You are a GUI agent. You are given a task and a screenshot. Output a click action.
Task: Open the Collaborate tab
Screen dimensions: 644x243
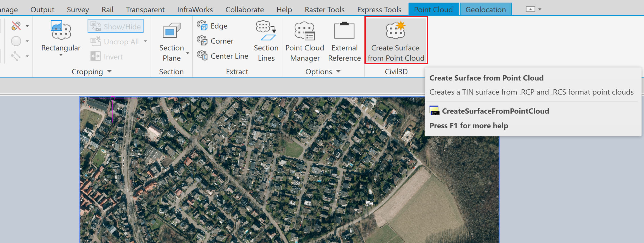click(245, 9)
